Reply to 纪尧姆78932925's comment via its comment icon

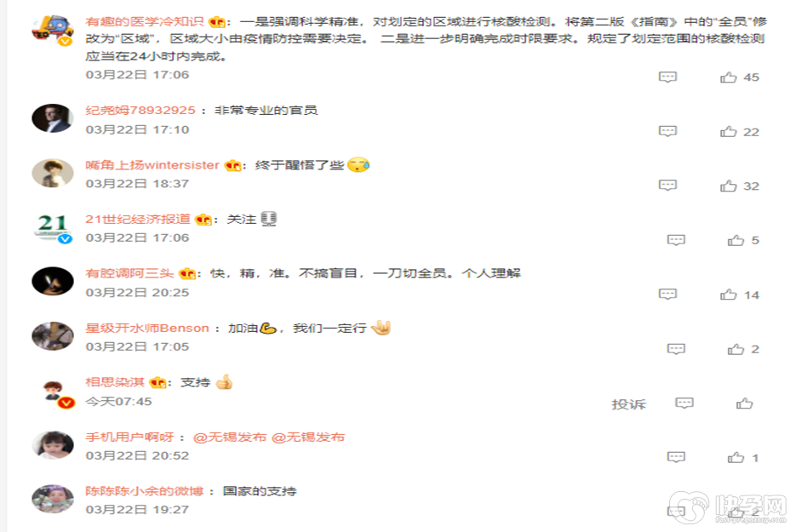tap(667, 131)
